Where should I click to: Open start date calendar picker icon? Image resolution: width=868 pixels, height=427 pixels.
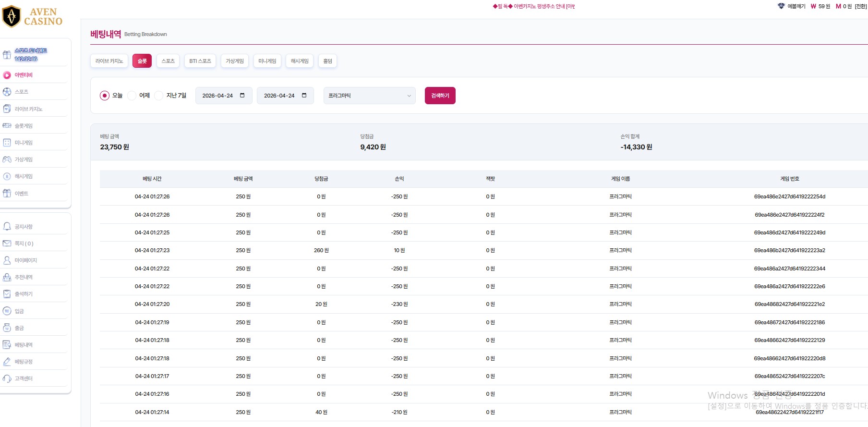242,96
